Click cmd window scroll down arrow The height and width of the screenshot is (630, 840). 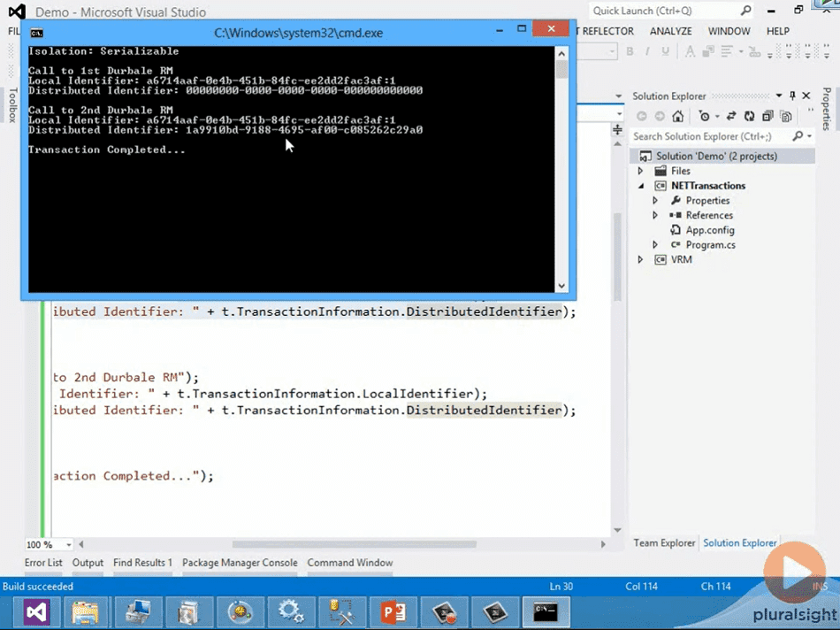pyautogui.click(x=561, y=286)
